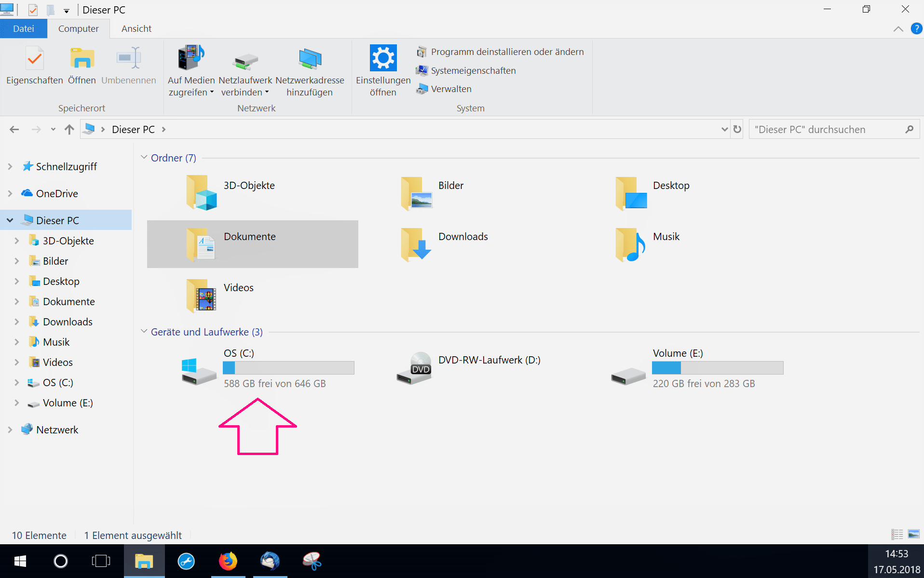
Task: Click Umbenennen in the ribbon
Action: [x=128, y=65]
